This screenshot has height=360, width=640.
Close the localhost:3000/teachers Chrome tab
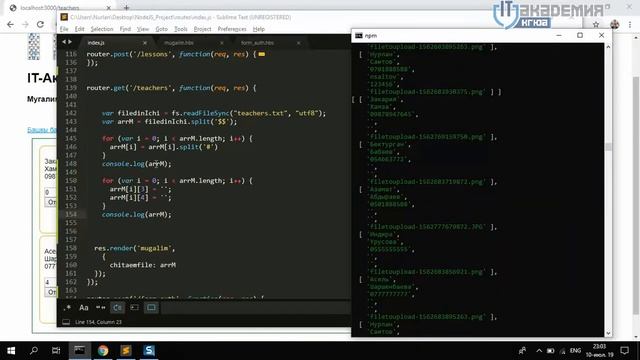point(109,8)
